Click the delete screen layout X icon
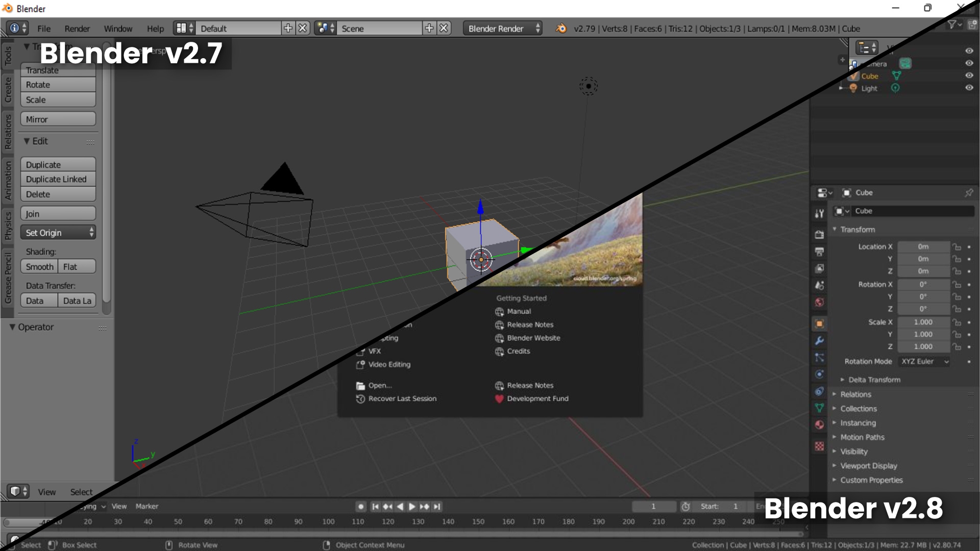Screen dimensions: 980x551 coord(303,28)
